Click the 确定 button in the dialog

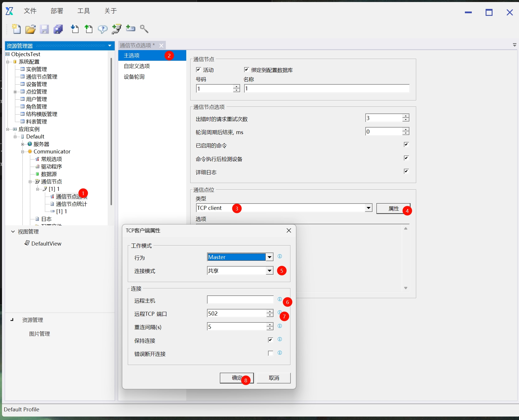(x=236, y=378)
